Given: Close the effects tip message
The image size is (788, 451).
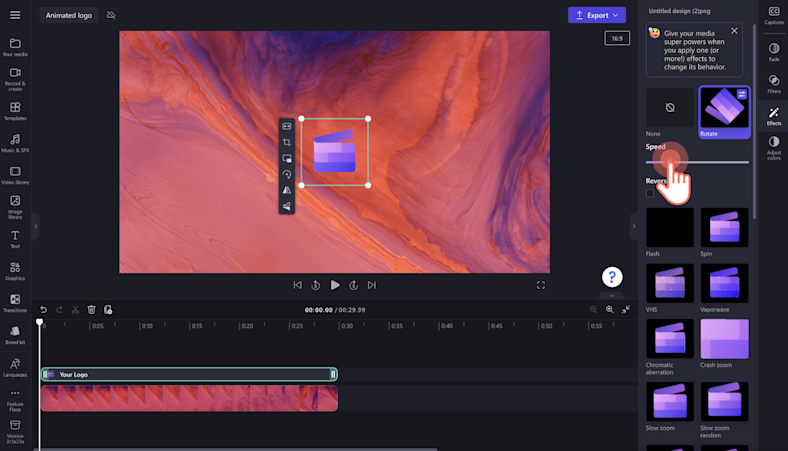Looking at the screenshot, I should pos(734,31).
